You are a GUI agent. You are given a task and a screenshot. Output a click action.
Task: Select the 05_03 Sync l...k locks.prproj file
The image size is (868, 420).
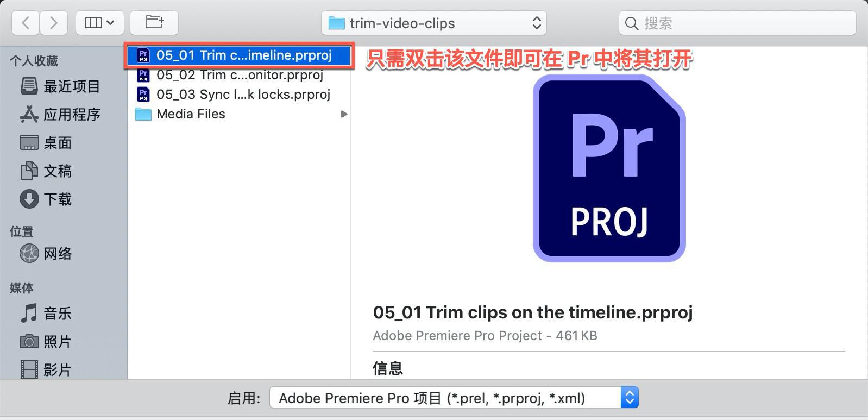tap(240, 95)
